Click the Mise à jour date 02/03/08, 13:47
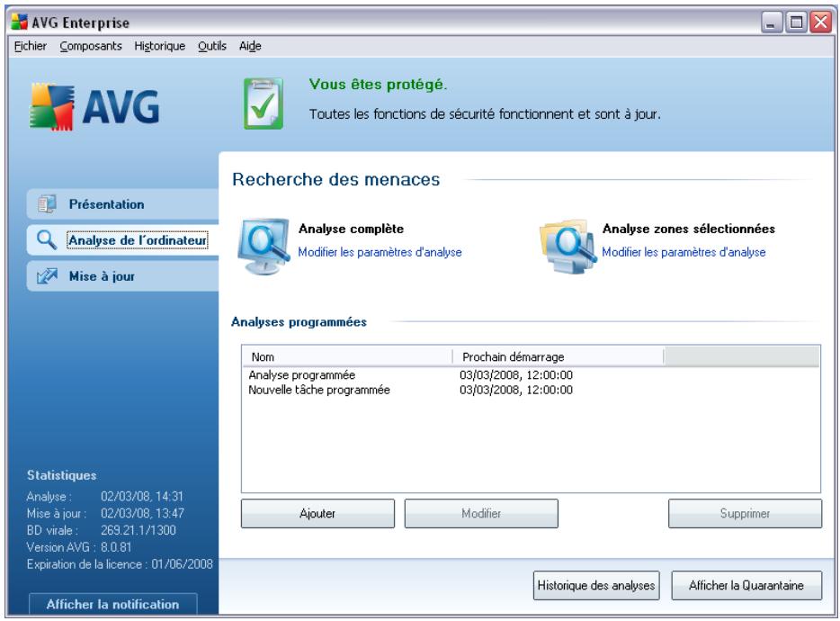840x621 pixels. (142, 513)
